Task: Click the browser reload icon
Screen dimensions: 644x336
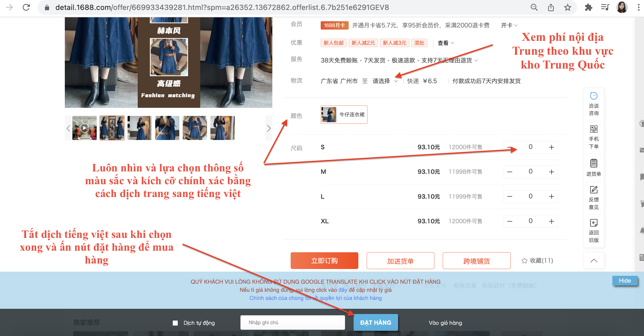Action: coord(26,7)
